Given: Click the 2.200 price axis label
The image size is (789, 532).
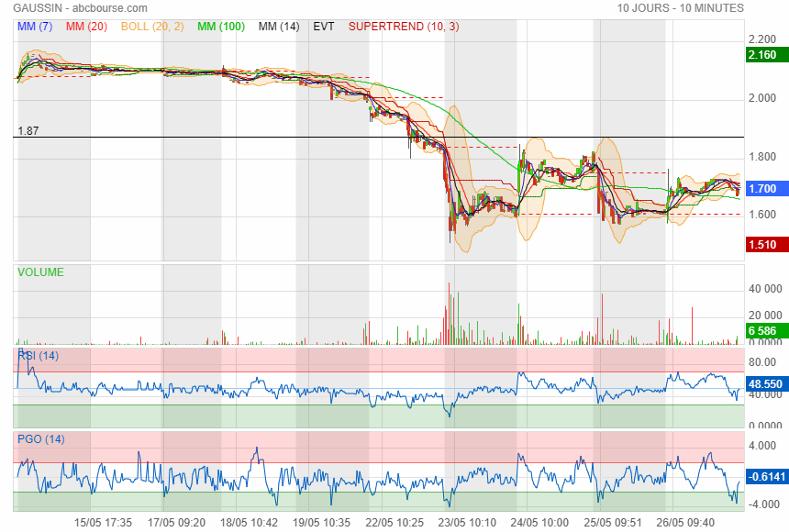Looking at the screenshot, I should [762, 39].
